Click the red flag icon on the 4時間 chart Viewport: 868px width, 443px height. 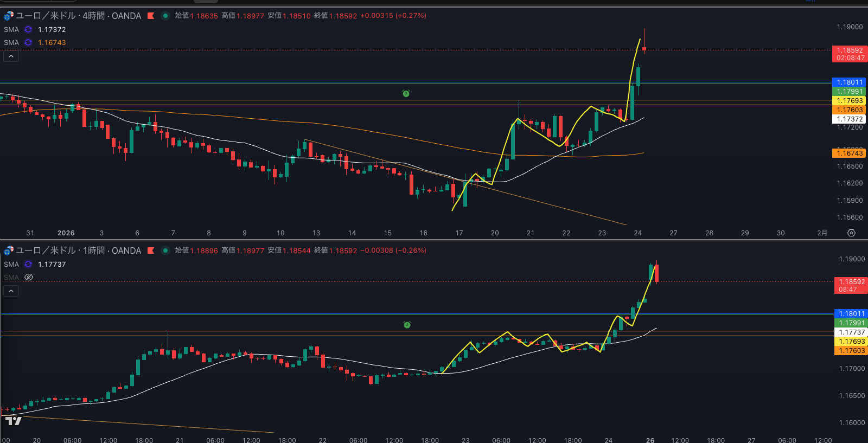point(151,16)
